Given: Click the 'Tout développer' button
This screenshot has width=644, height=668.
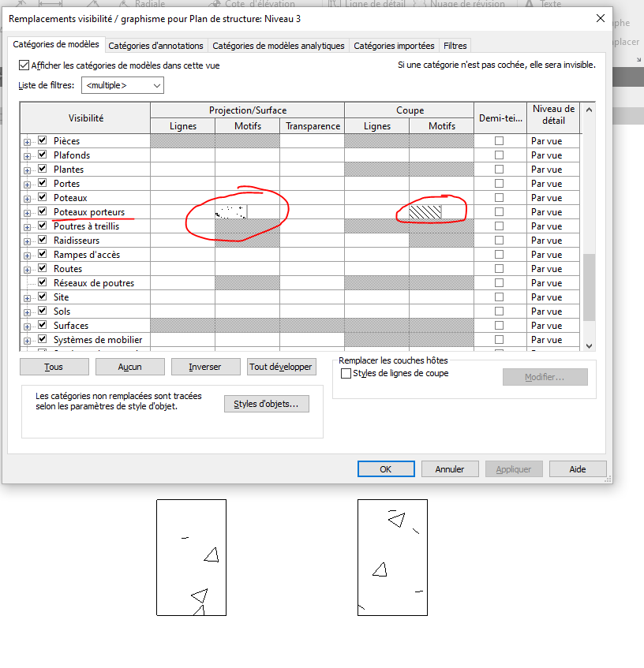Looking at the screenshot, I should coord(281,367).
